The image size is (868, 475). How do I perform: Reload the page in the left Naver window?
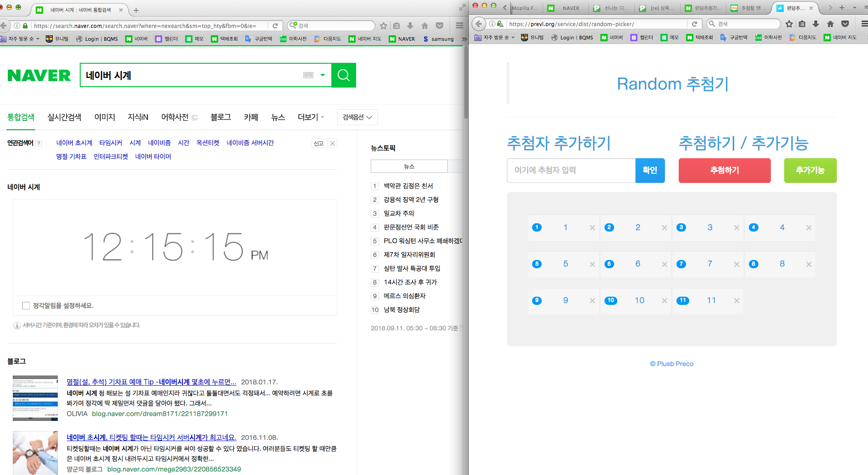point(275,26)
